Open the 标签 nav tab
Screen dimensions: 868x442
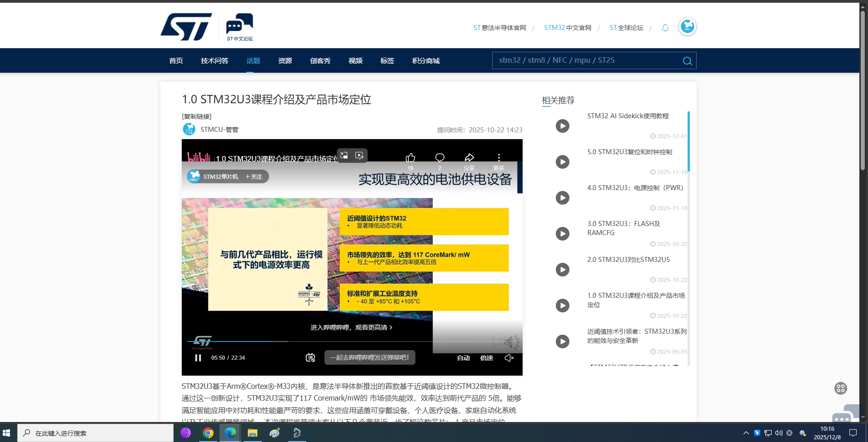click(x=387, y=60)
